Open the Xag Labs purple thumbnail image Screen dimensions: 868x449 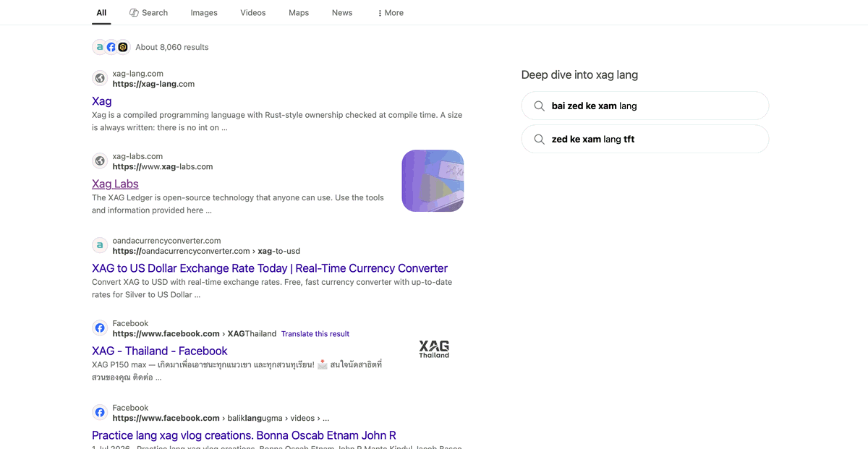tap(433, 181)
